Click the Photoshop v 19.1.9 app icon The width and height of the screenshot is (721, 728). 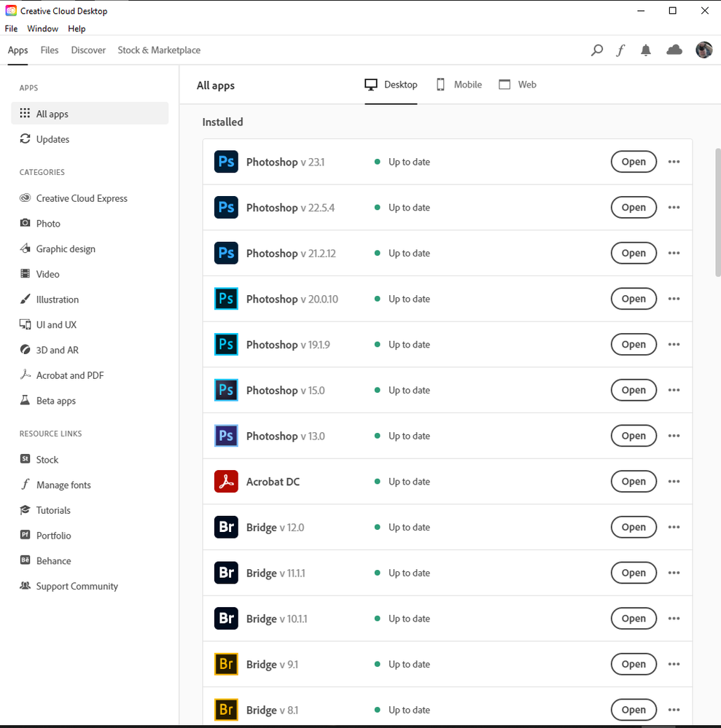coord(226,345)
